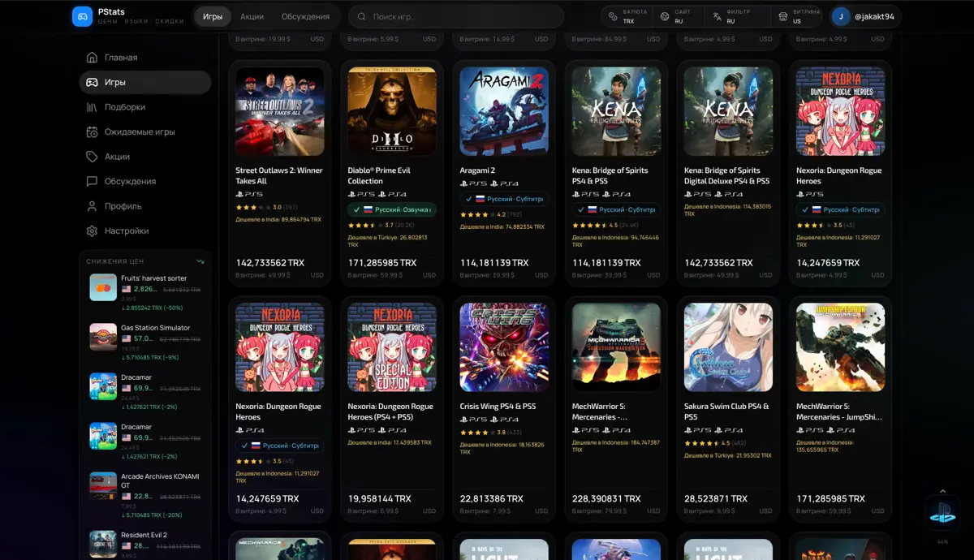Open Обсуждения via the chat bubble icon

[x=93, y=181]
